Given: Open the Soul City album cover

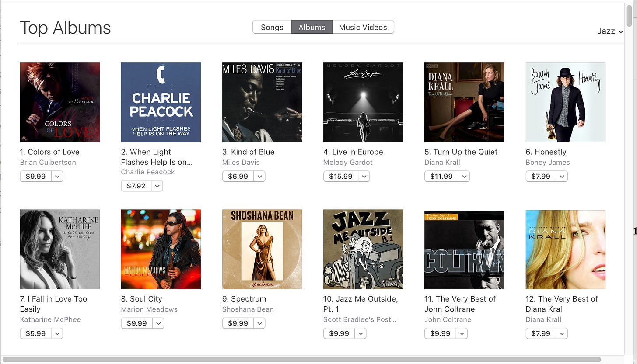Looking at the screenshot, I should 161,250.
